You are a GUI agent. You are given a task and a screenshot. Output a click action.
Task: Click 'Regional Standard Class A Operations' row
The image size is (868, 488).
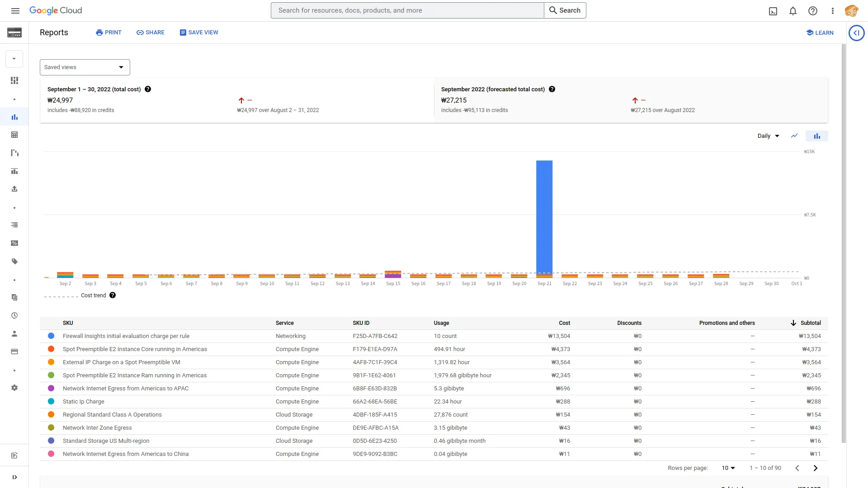pos(434,415)
